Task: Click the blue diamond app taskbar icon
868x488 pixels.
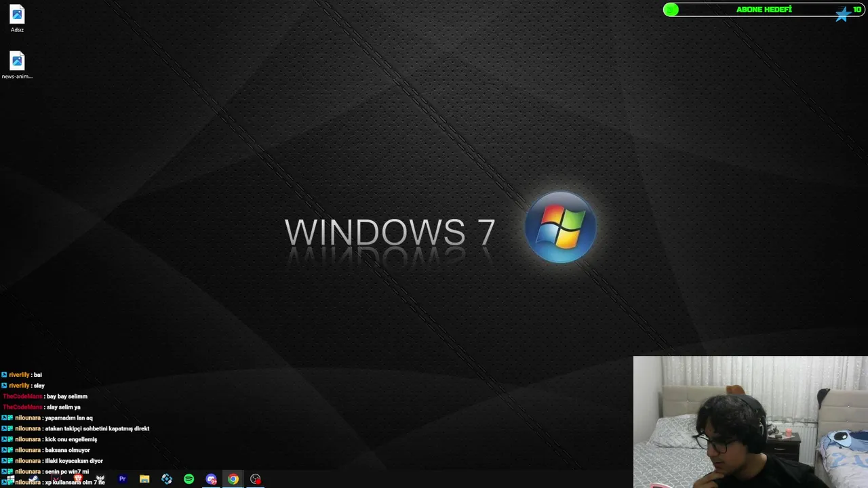Action: (167, 479)
